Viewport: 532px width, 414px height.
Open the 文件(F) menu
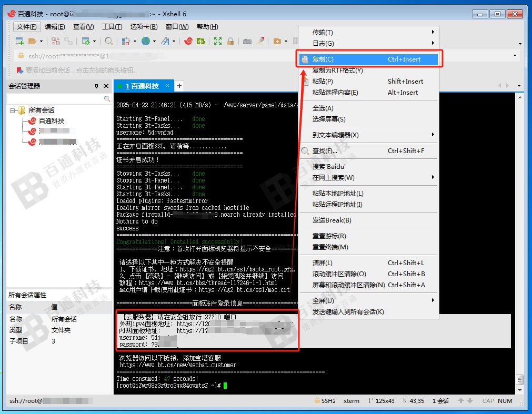[x=27, y=27]
